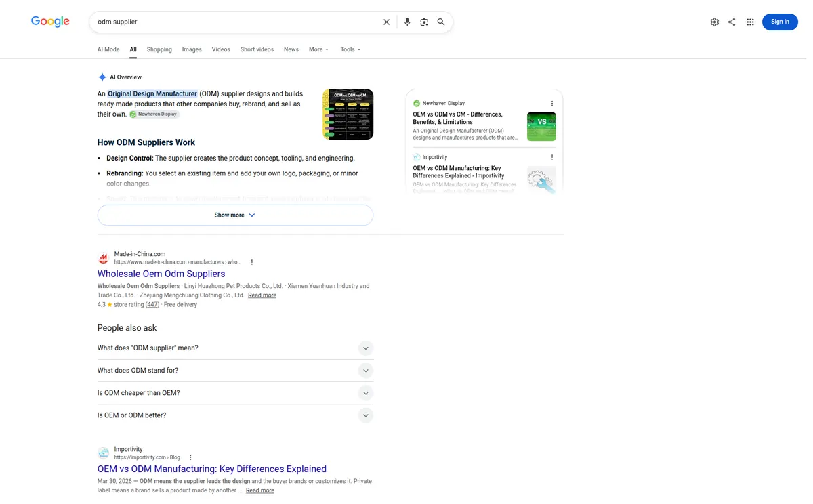
Task: Expand "What does ODM stand for?" question
Action: pos(235,371)
